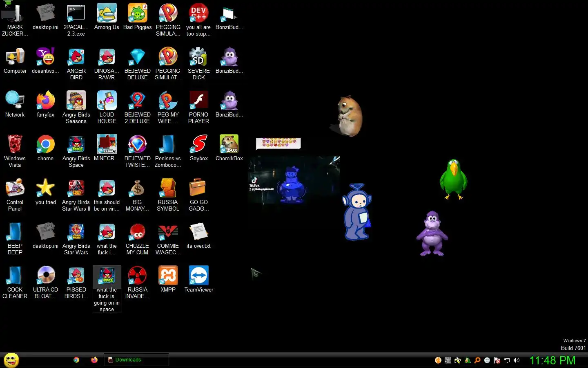Click the pineapple tray icon
The image size is (588, 368).
pyautogui.click(x=468, y=360)
